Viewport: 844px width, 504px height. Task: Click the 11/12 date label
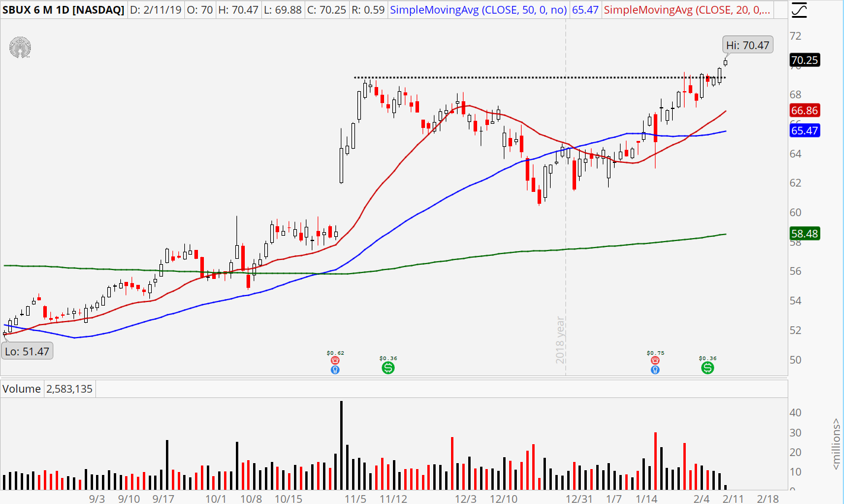(x=394, y=499)
